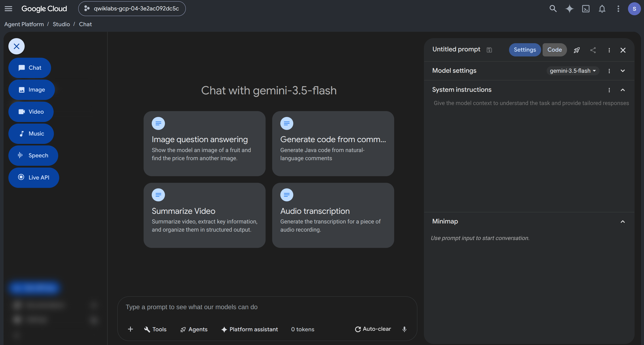
Task: Select Speech in the left sidebar
Action: tap(33, 156)
